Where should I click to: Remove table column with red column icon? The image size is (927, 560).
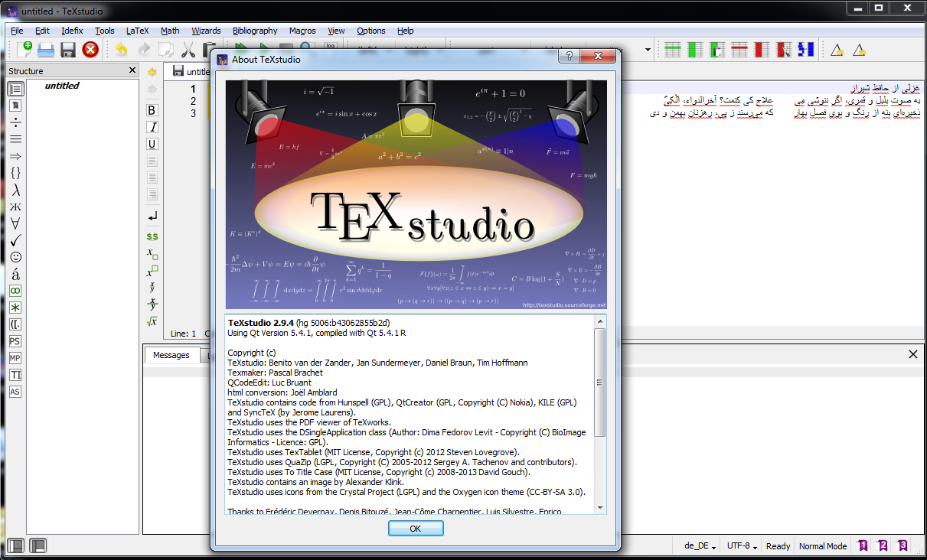762,50
